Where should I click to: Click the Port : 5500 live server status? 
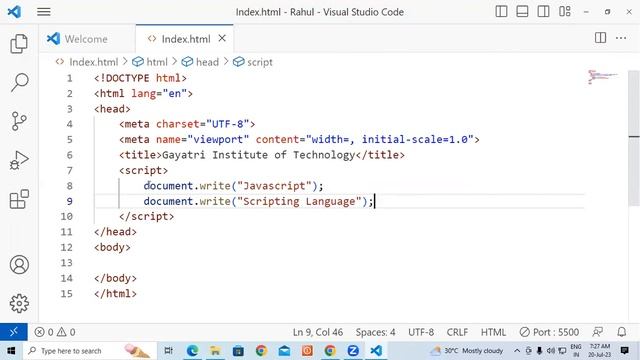click(x=549, y=332)
